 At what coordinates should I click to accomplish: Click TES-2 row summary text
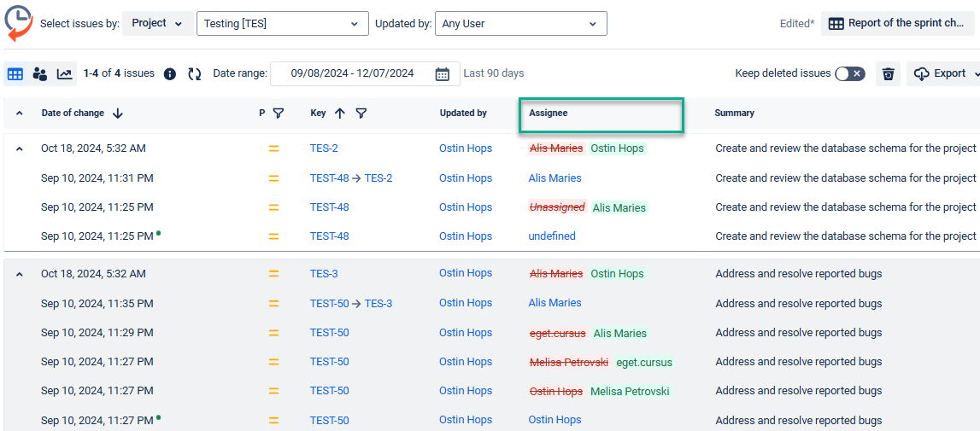click(846, 149)
